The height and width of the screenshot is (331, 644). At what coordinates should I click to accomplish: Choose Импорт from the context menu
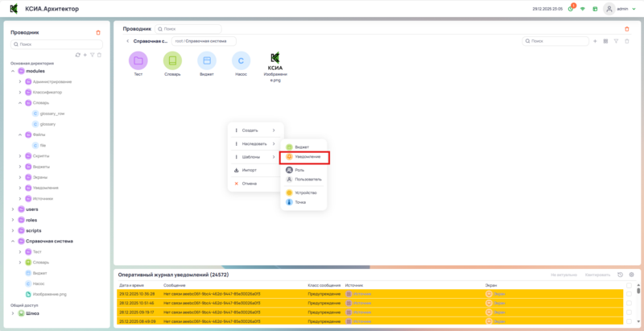pyautogui.click(x=250, y=170)
